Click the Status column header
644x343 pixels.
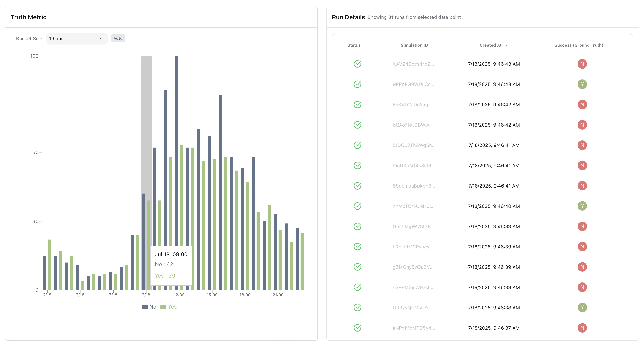tap(354, 45)
